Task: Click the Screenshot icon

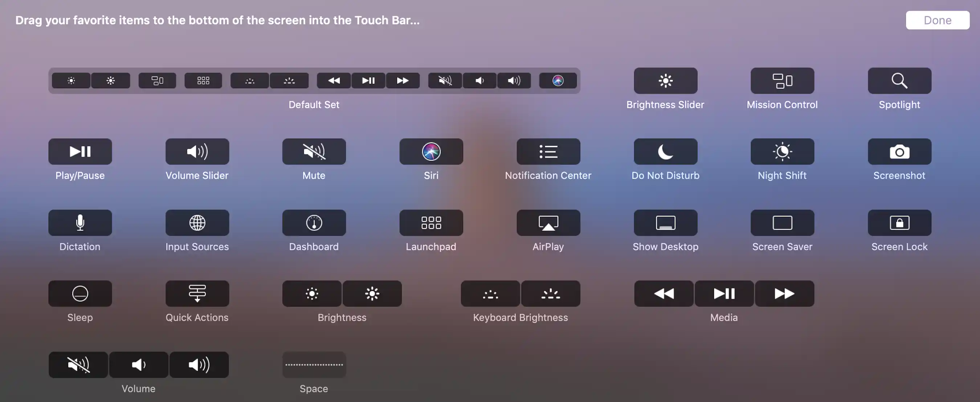Action: 899,151
